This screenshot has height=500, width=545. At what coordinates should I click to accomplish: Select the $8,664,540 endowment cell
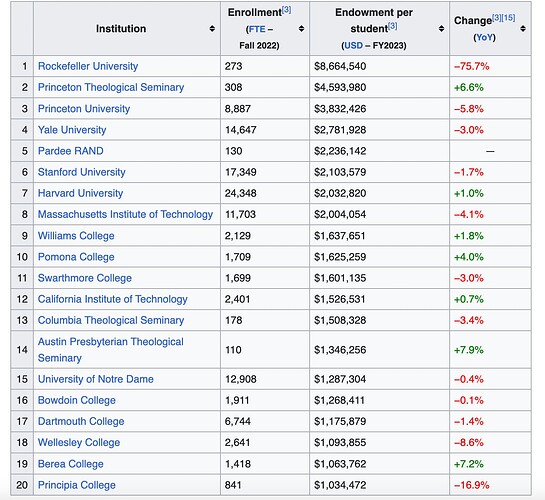[379, 66]
